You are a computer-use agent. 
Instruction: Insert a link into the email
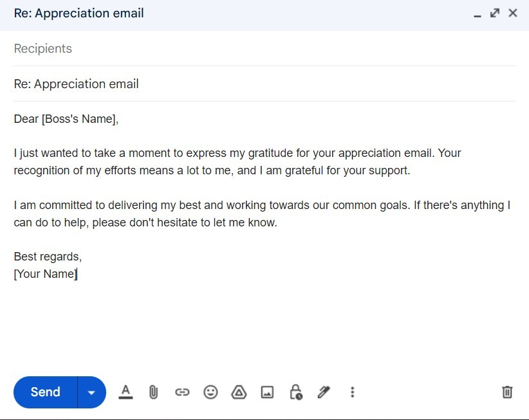point(182,392)
